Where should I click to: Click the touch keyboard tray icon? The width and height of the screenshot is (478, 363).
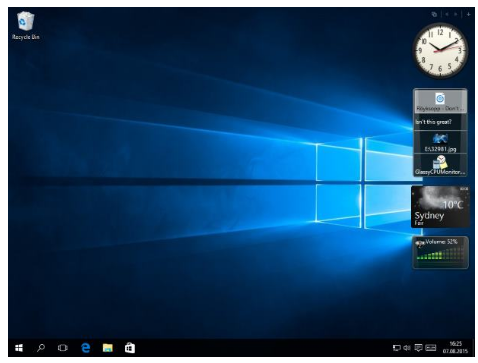coord(430,348)
